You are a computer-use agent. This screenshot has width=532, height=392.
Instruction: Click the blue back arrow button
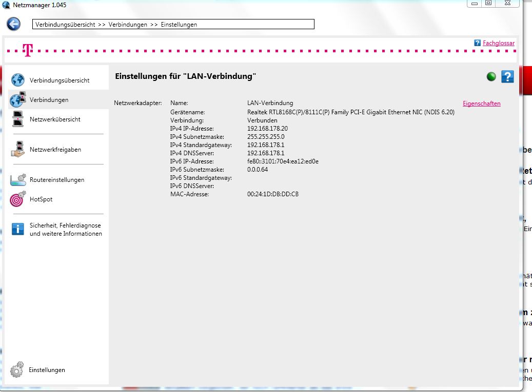[13, 24]
